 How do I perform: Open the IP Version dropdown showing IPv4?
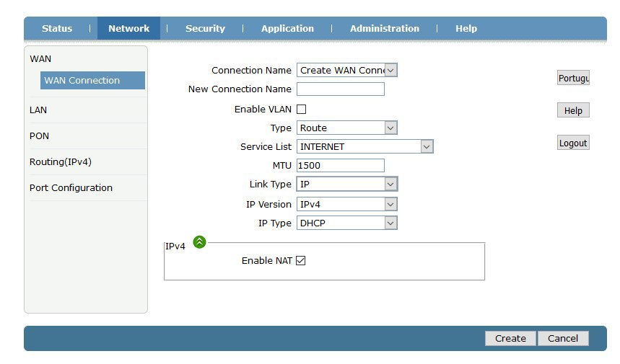[346, 204]
